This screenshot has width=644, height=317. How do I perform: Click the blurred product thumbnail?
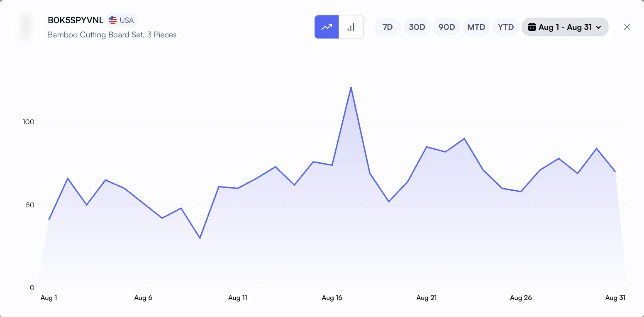tap(26, 27)
